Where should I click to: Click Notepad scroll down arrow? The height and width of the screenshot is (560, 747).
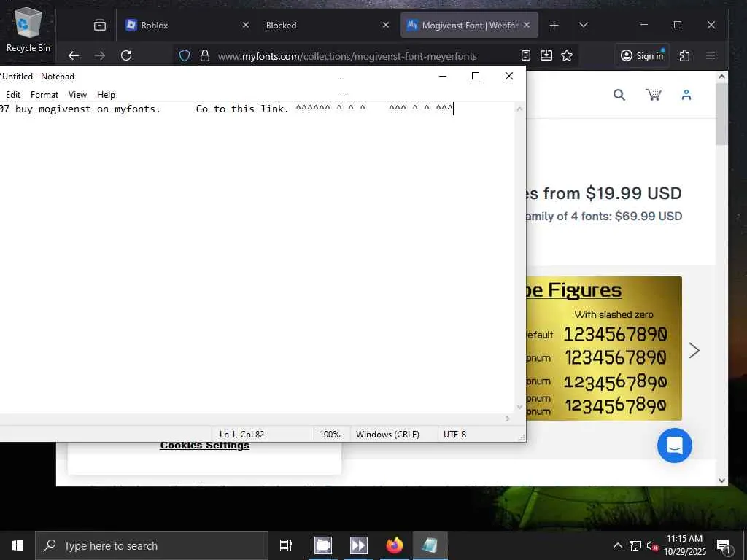519,407
